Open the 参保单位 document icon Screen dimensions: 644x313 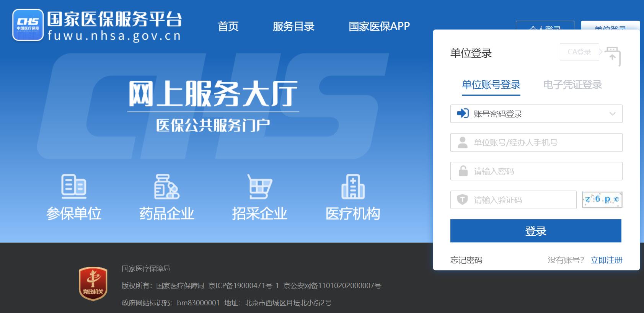tap(74, 186)
